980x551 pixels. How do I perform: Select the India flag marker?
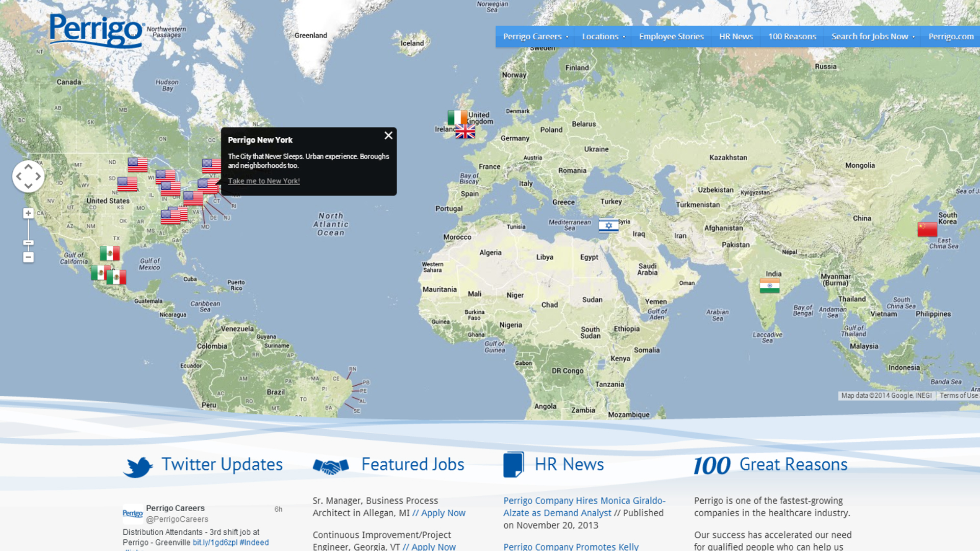pos(770,286)
